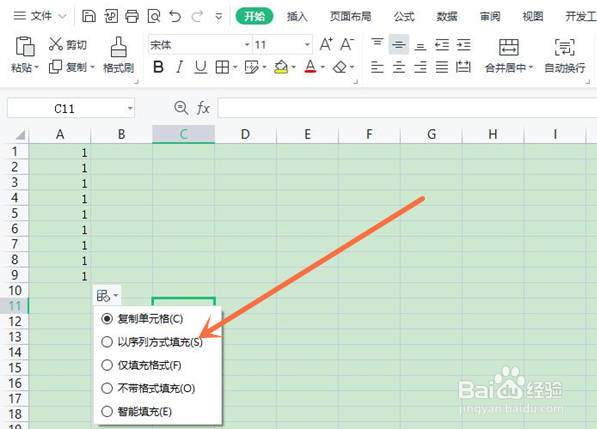Switch to the 插入 tab
The image size is (597, 429).
pos(297,16)
